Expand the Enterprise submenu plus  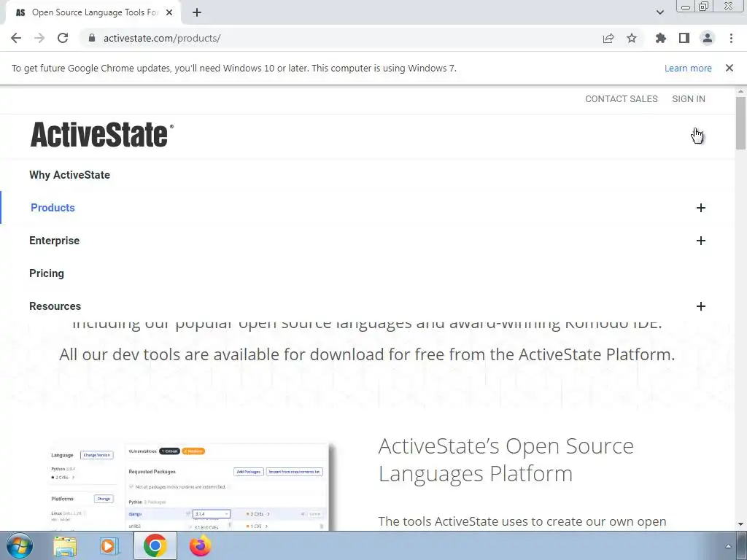tap(700, 241)
